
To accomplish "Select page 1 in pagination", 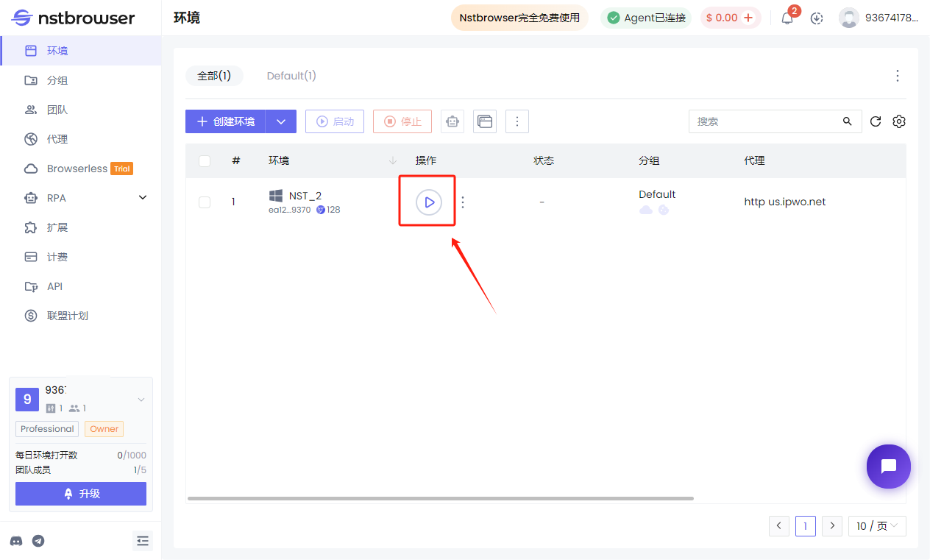I will pos(806,526).
